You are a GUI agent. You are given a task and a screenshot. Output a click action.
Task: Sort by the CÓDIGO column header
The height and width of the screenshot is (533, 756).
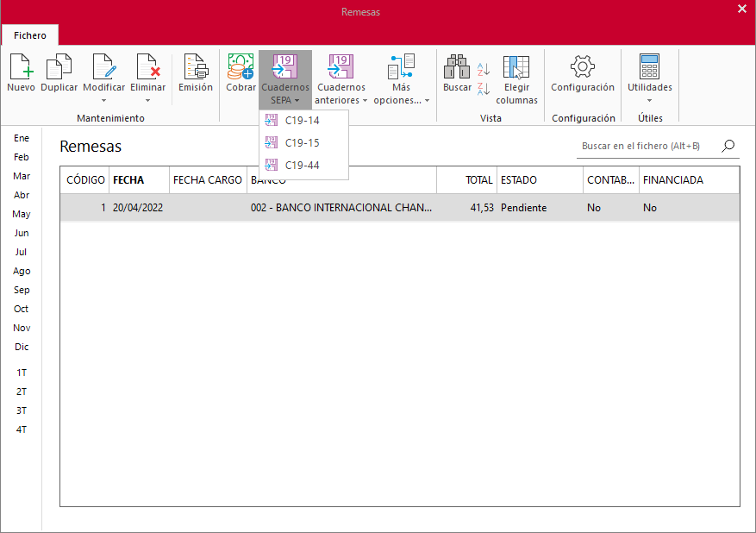point(84,180)
